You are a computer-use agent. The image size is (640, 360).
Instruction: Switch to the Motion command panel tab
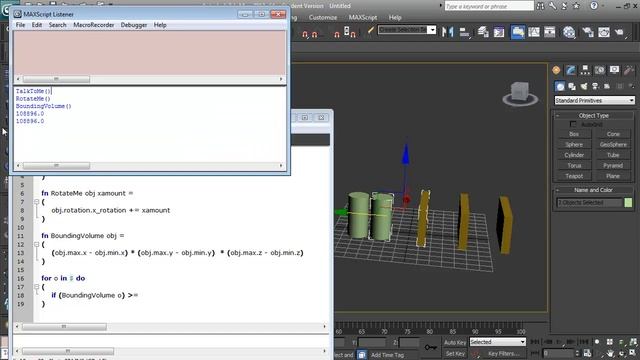(x=600, y=70)
